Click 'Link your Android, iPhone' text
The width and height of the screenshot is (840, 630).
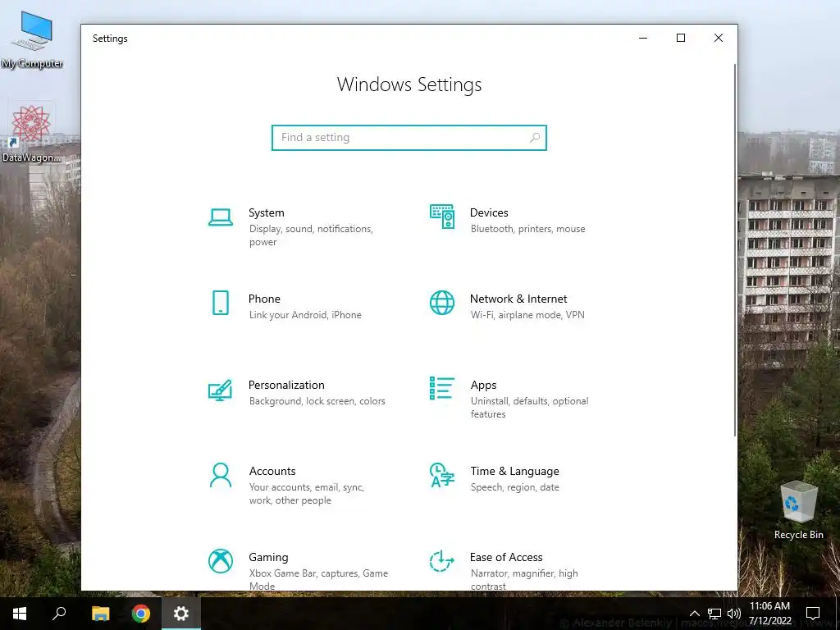point(305,315)
